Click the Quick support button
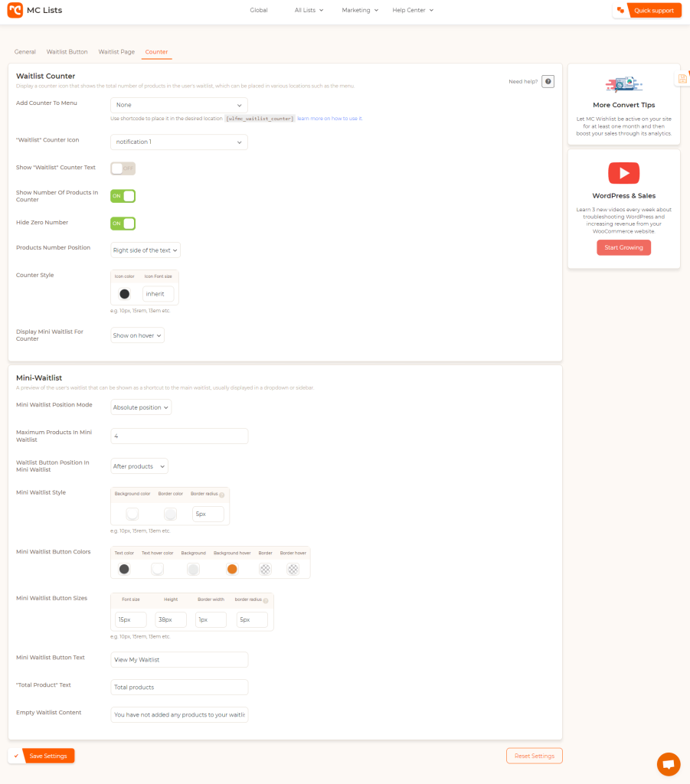 coord(653,10)
